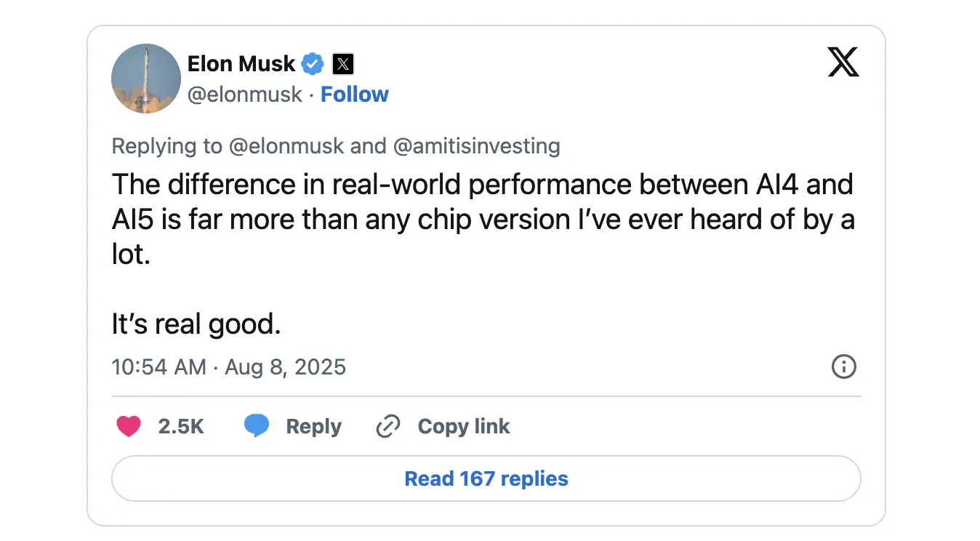Click the tweet paragraph about AI4 and AI5
The image size is (980, 541).
(483, 220)
